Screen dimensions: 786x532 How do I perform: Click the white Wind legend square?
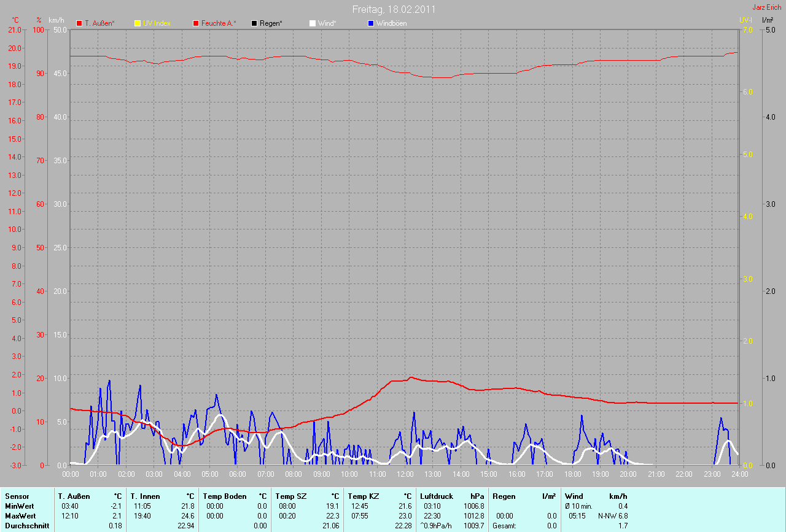tap(312, 23)
